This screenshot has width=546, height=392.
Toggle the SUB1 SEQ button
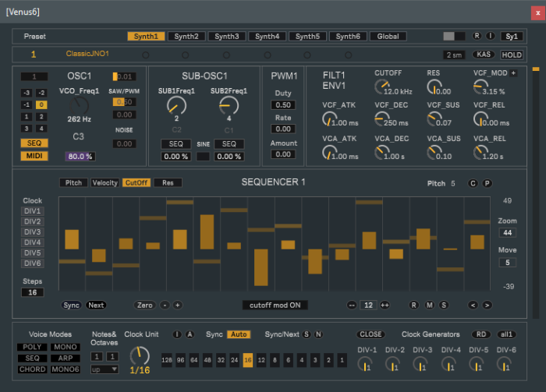coord(175,144)
